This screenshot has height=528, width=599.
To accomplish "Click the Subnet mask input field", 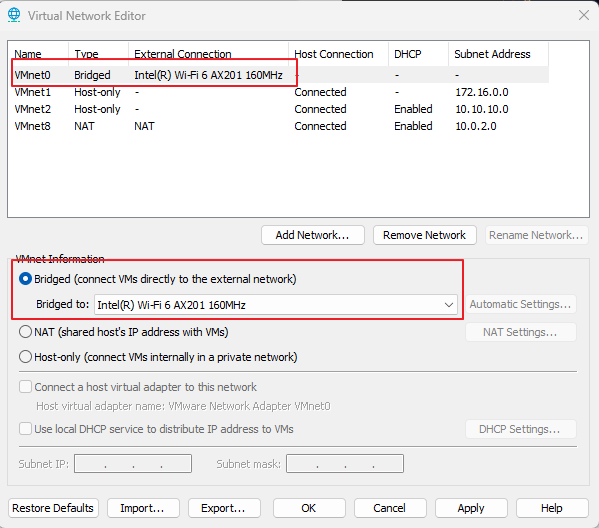I will [345, 463].
